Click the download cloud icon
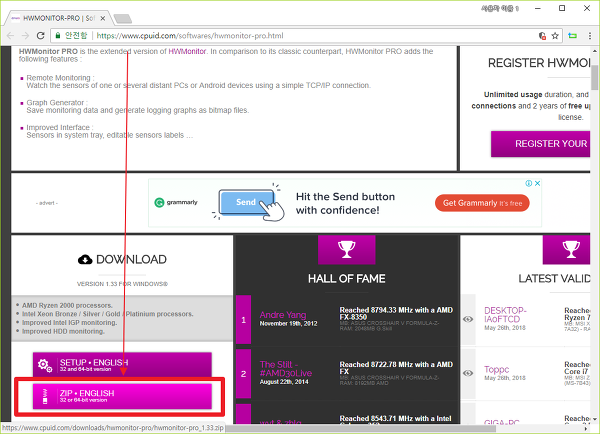This screenshot has height=434, width=600. 85,260
